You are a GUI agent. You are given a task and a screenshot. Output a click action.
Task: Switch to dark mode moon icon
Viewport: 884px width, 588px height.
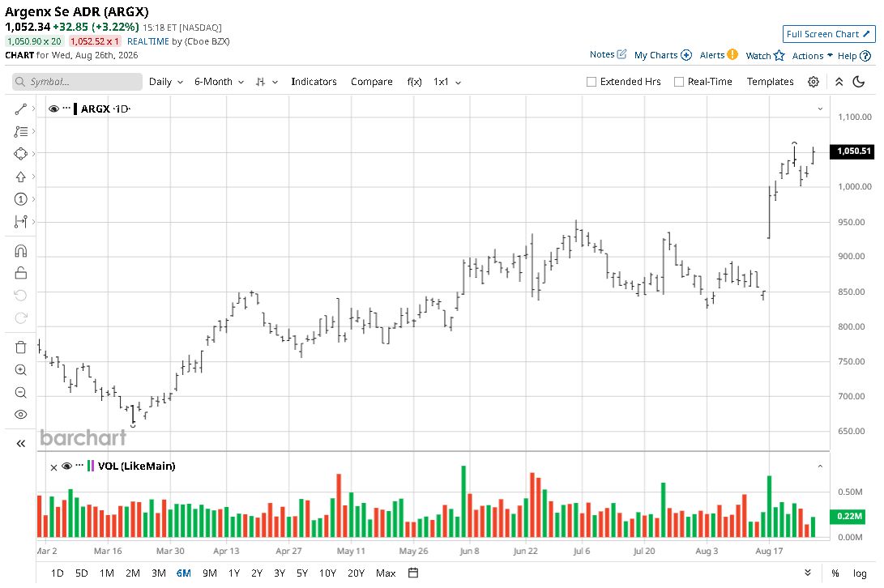859,82
